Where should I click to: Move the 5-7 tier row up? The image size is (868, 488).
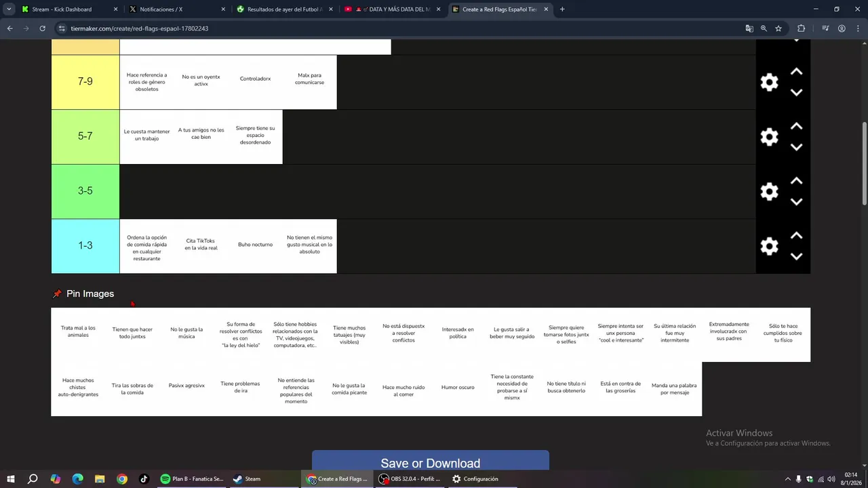coord(797,127)
